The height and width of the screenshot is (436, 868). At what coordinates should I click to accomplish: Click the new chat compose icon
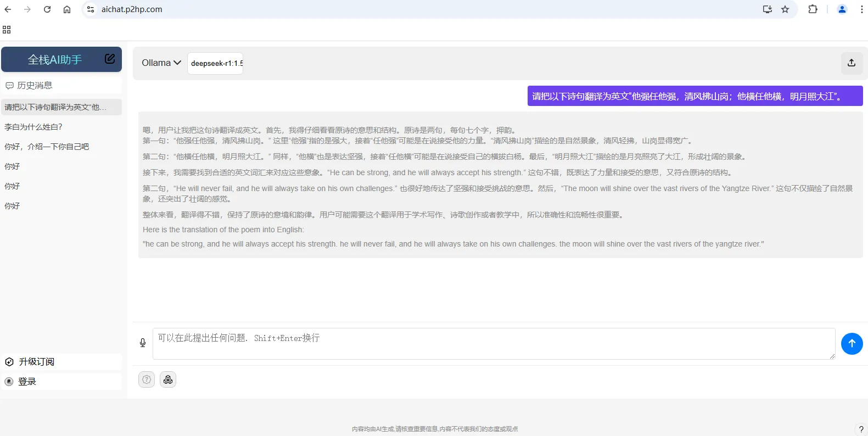point(110,59)
